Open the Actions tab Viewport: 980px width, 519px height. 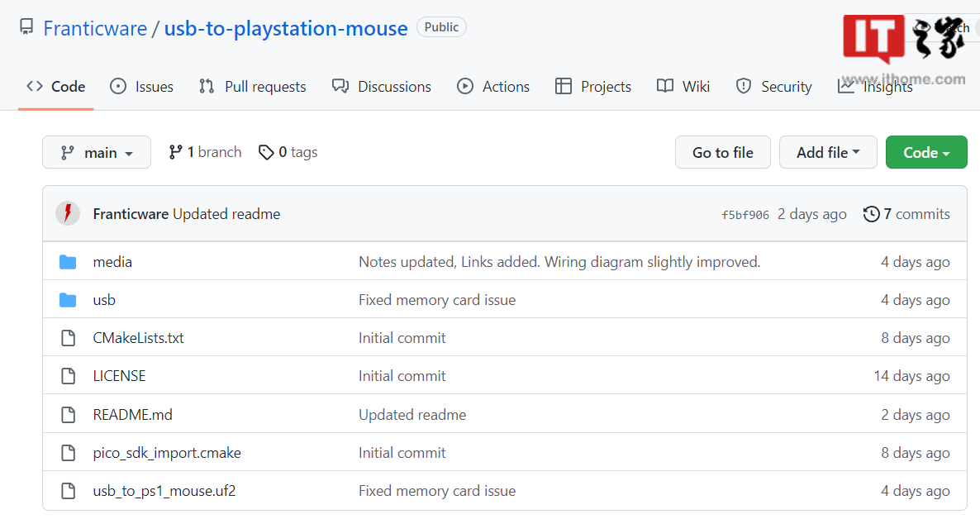(493, 86)
